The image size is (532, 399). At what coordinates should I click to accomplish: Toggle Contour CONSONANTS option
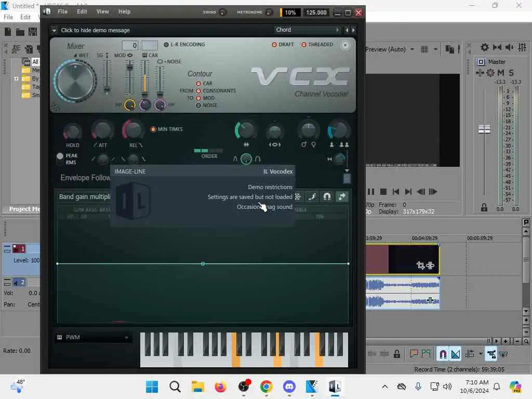(216, 91)
